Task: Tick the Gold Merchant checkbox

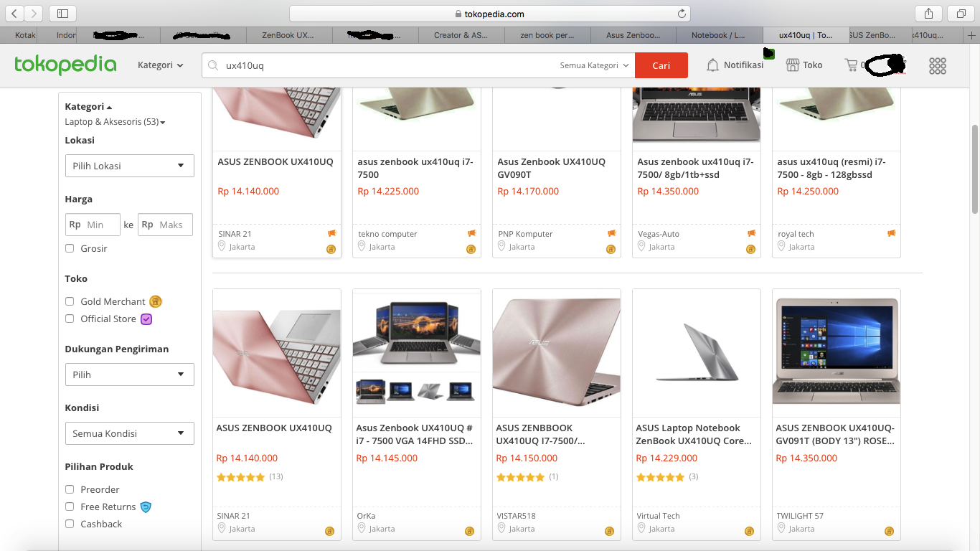Action: 70,301
